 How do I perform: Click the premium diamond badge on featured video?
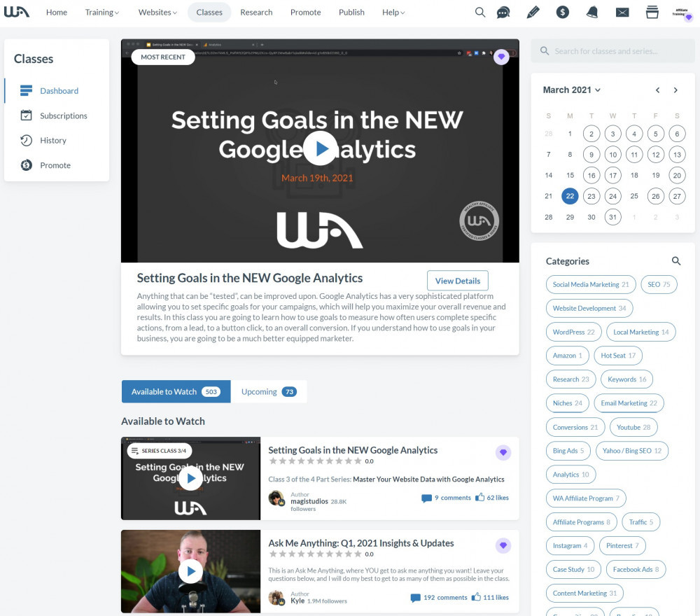pyautogui.click(x=501, y=57)
